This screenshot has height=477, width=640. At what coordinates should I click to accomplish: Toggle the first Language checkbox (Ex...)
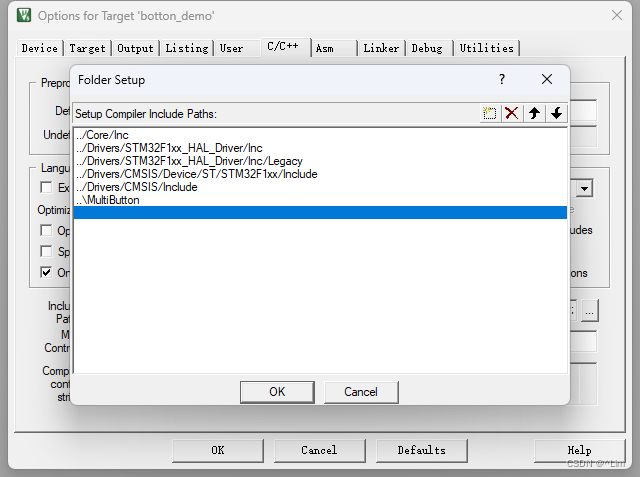(x=46, y=187)
